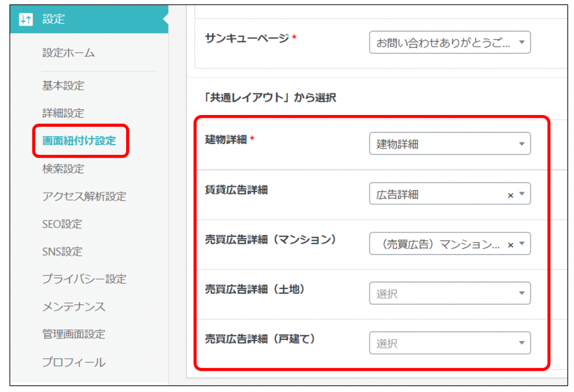Open プライバシー設定 in the sidebar
This screenshot has height=392, width=574.
click(x=84, y=279)
